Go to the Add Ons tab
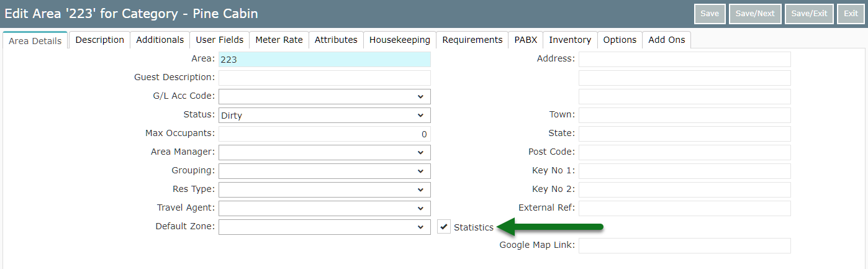This screenshot has height=269, width=868. (x=667, y=40)
